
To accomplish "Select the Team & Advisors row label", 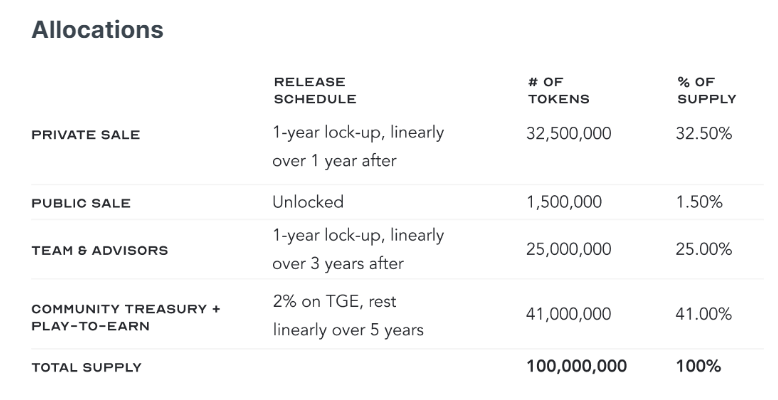I will (x=100, y=250).
